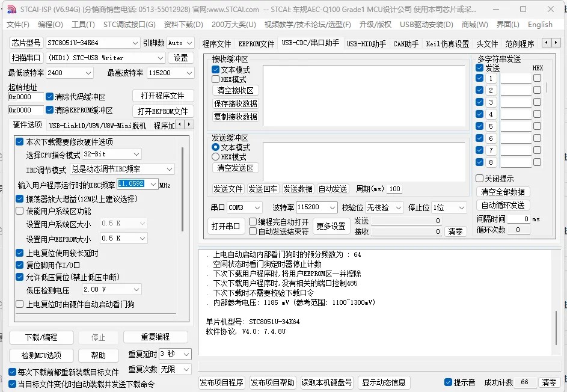Open the STC调试接口(G) menu

129,25
